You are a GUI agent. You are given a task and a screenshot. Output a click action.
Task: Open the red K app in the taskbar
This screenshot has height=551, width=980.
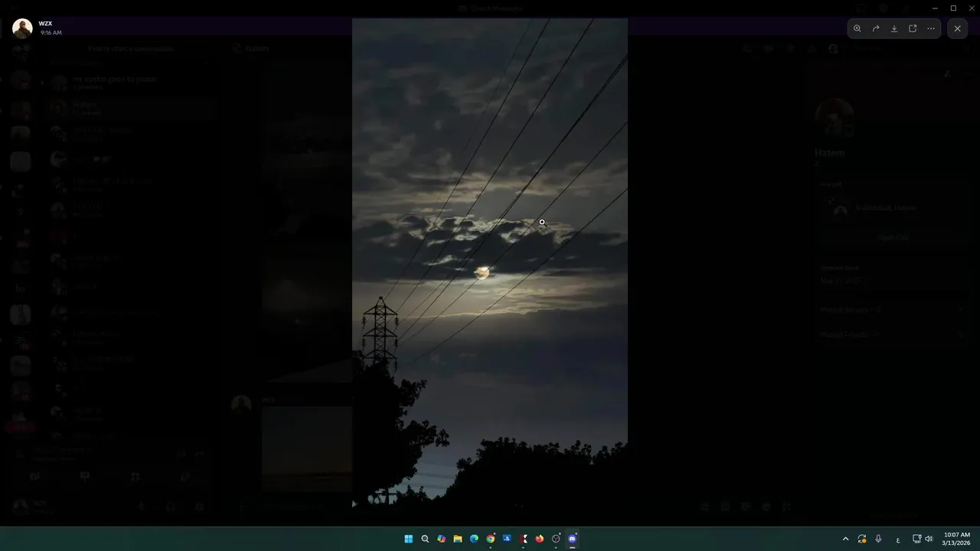(524, 539)
